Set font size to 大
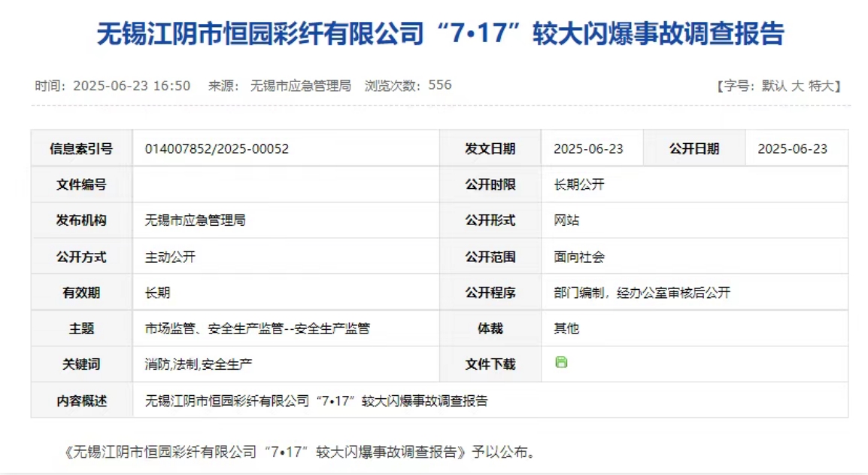The height and width of the screenshot is (475, 868). pos(797,86)
